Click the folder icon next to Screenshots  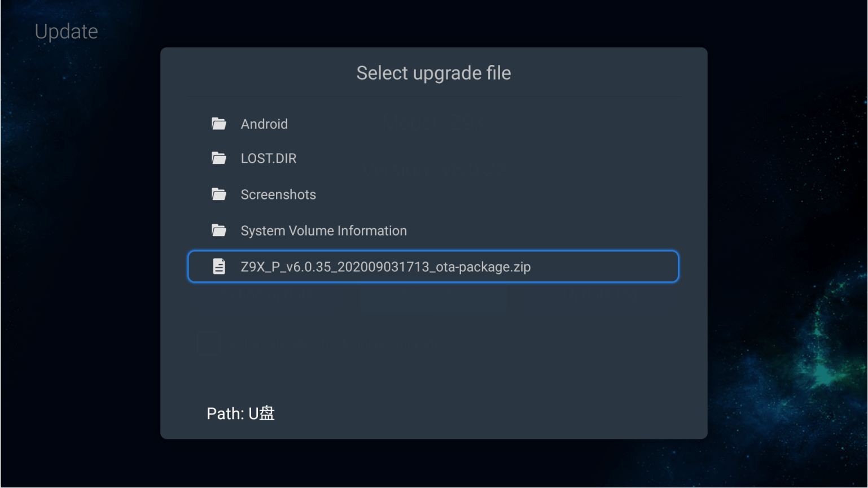(220, 194)
